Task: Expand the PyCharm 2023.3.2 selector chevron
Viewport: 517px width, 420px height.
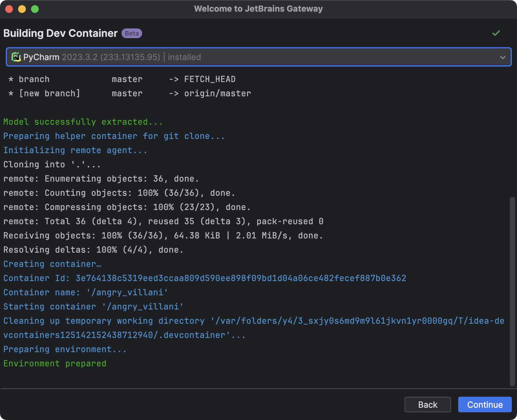Action: tap(503, 57)
